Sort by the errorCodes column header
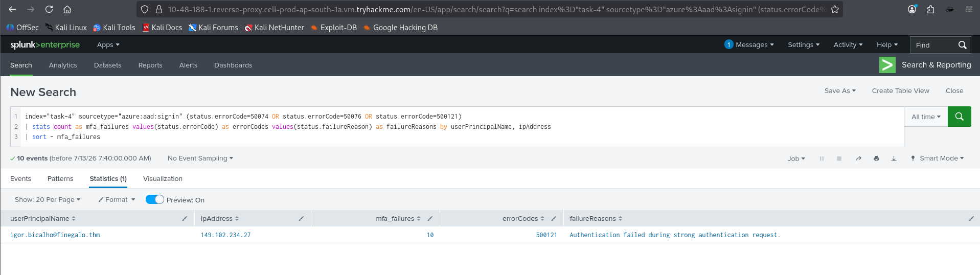Image resolution: width=980 pixels, height=275 pixels. 520,218
